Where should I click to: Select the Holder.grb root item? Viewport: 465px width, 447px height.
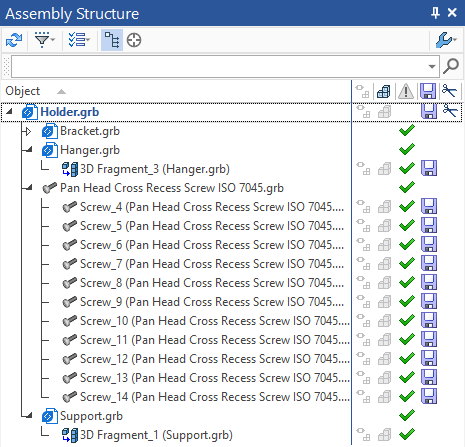70,112
